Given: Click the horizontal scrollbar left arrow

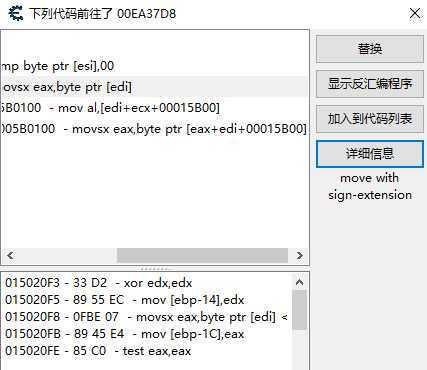Looking at the screenshot, I should 10,256.
